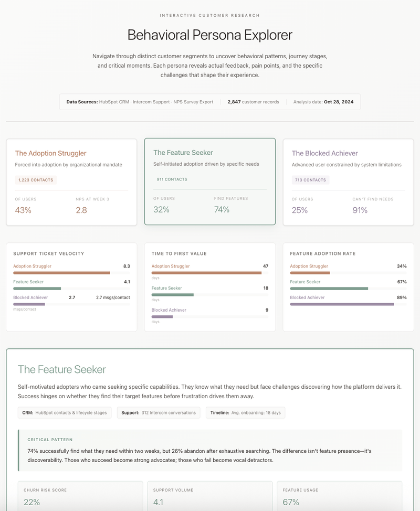Open the HubSpot contacts CRM chip
Viewport: 420px width, 511px height.
(63, 412)
